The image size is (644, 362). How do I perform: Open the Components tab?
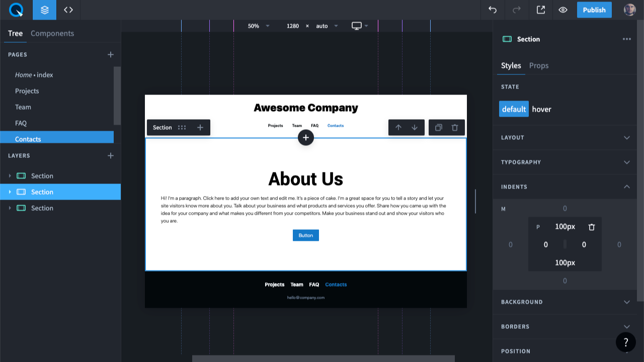[52, 34]
